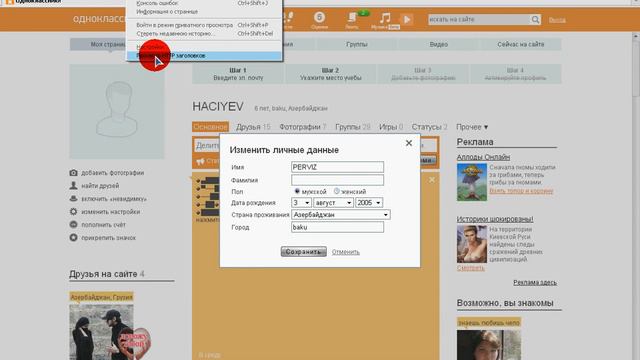The width and height of the screenshot is (640, 360).
Task: Open the 'Историки шокированы' ad image
Action: click(x=472, y=244)
